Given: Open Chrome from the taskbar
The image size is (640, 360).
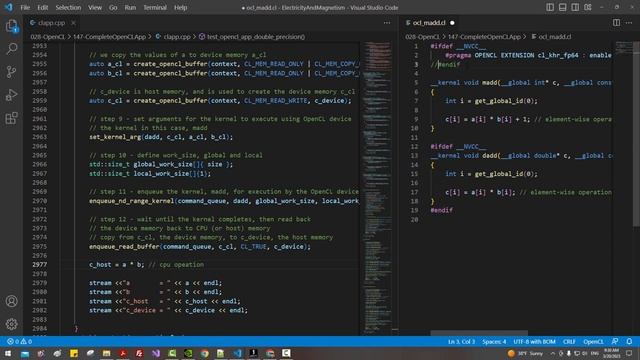Looking at the screenshot, I should (x=204, y=353).
